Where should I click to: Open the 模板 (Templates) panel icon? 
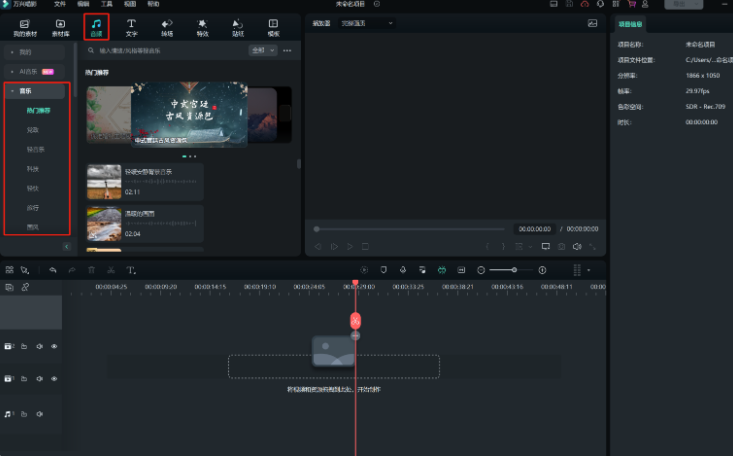pos(273,26)
